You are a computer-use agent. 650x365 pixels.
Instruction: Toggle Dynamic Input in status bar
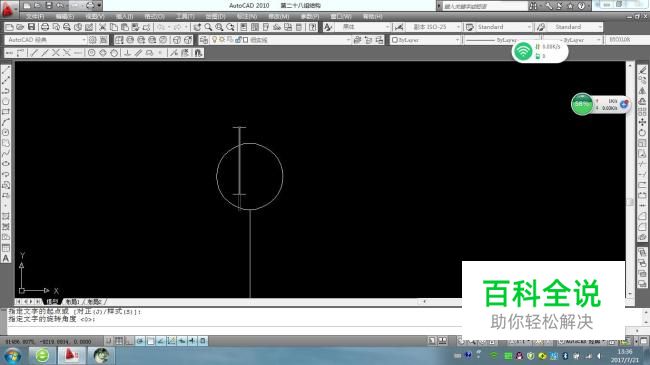(182, 341)
